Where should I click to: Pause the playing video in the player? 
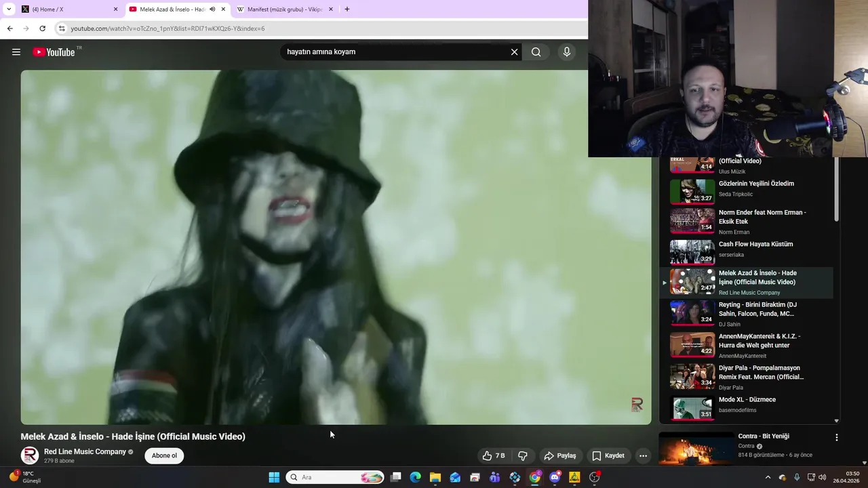[336, 247]
